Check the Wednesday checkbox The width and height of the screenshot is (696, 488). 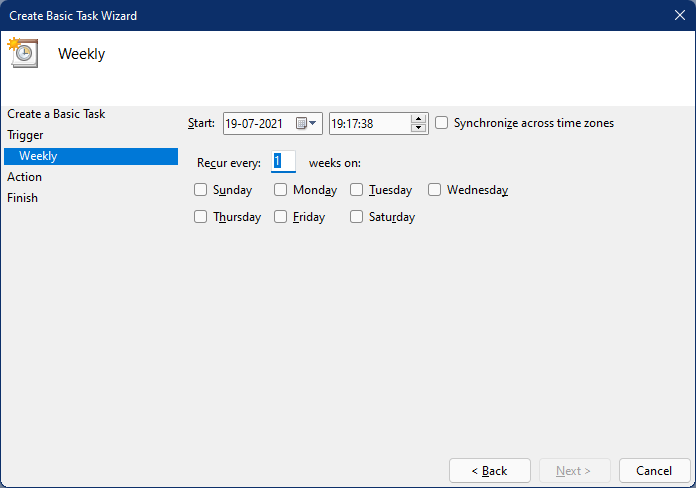[x=434, y=190]
